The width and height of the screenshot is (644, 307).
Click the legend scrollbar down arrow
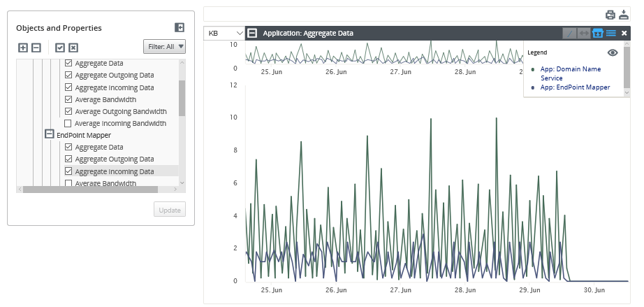(627, 93)
